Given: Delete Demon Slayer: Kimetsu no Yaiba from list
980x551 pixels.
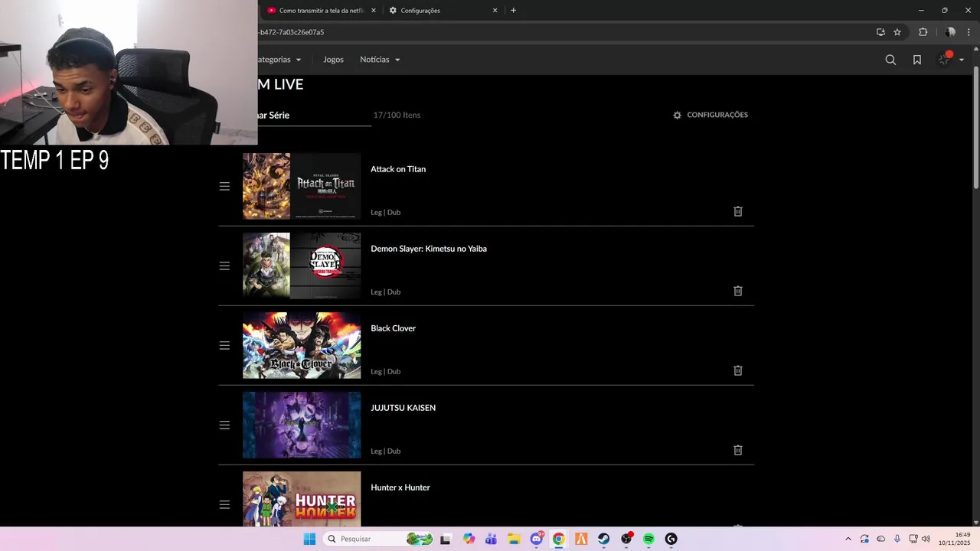Looking at the screenshot, I should click(x=738, y=291).
